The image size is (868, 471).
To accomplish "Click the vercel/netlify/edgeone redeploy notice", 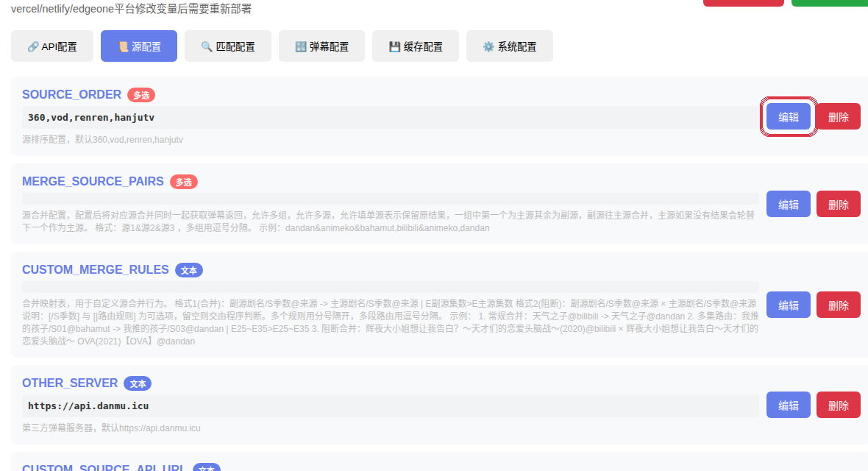I will (131, 9).
